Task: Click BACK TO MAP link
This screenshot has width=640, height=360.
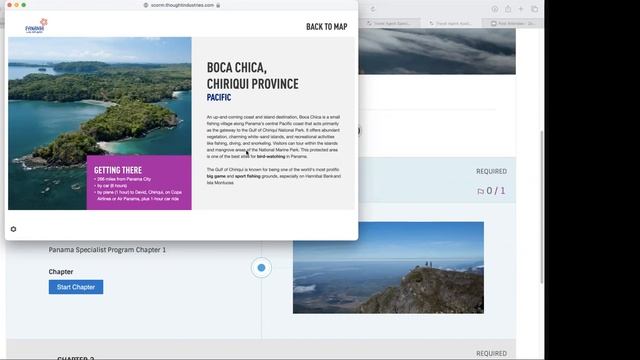Action: [x=327, y=27]
